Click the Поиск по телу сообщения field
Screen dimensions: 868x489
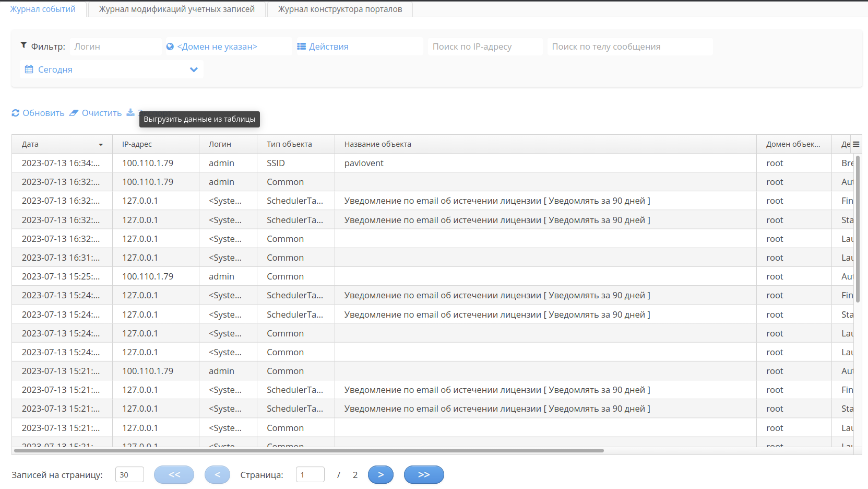pyautogui.click(x=629, y=46)
